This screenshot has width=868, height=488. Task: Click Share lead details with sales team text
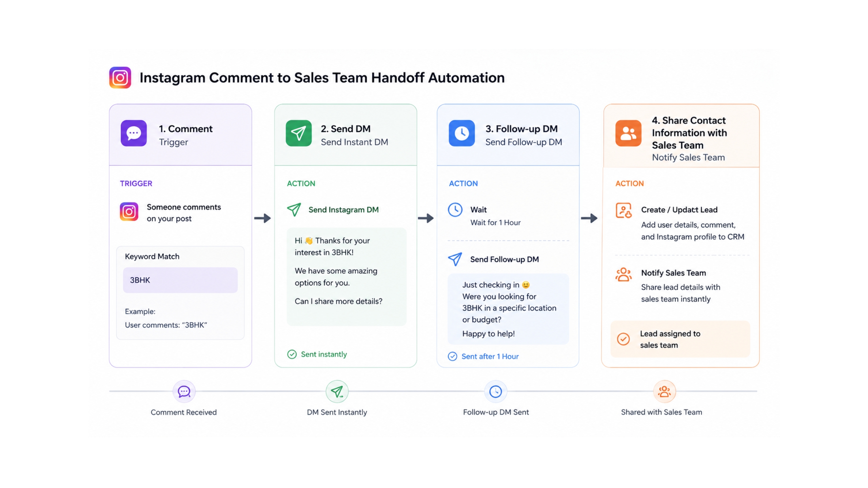[680, 293]
